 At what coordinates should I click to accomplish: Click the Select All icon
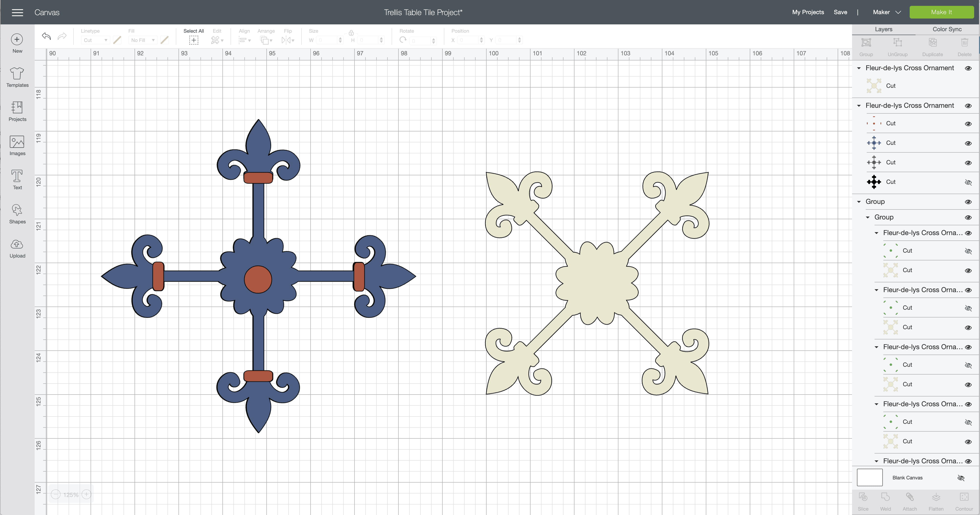[x=194, y=40]
